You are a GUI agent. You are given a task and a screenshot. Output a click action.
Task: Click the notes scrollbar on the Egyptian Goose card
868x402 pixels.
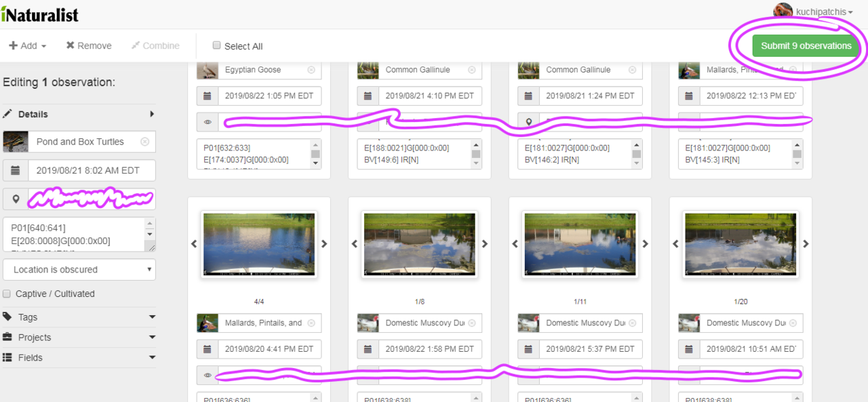pos(315,154)
